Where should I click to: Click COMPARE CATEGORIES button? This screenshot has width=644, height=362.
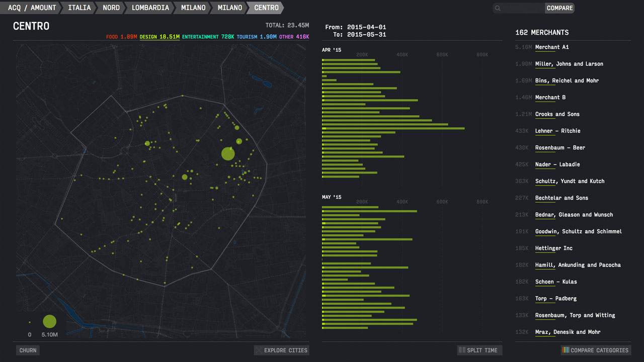(x=596, y=350)
